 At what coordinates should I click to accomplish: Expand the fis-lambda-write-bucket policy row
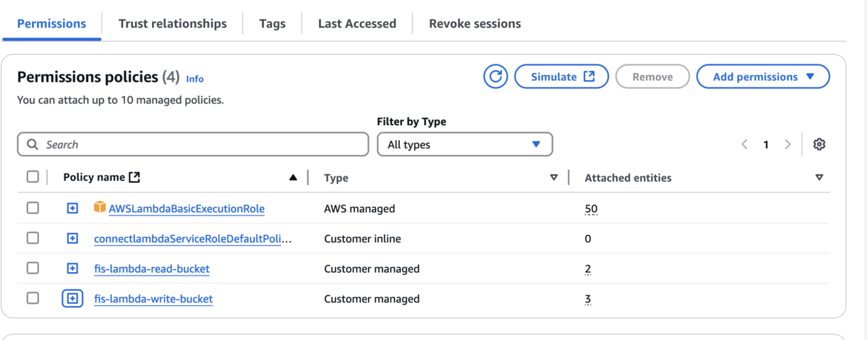[72, 299]
